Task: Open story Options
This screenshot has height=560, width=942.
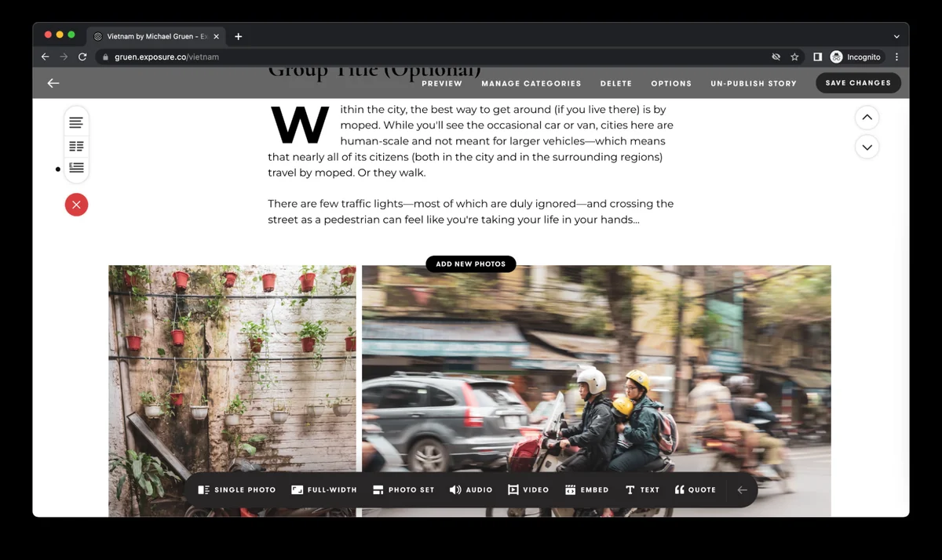Action: pyautogui.click(x=671, y=83)
